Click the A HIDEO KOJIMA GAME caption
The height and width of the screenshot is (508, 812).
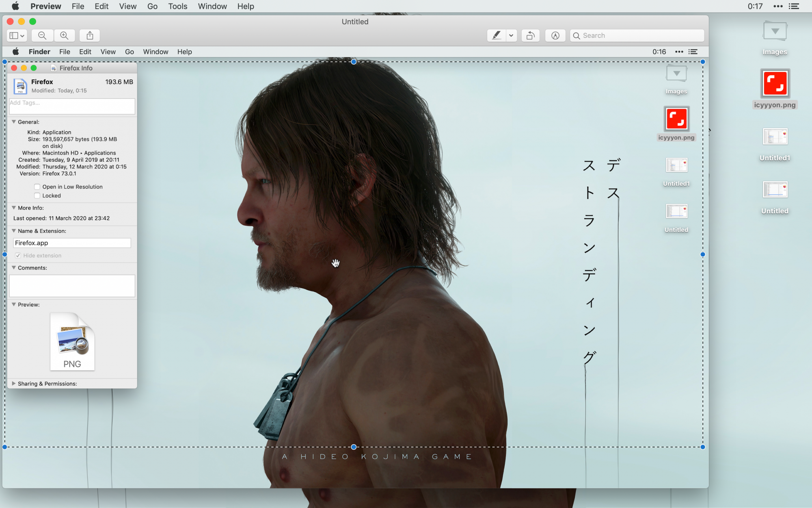click(377, 457)
